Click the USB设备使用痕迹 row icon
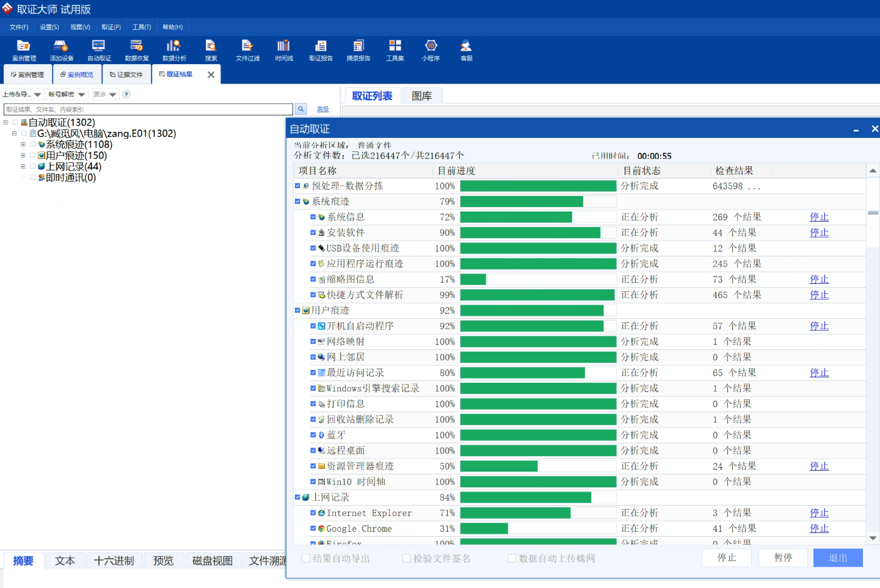 pos(321,249)
